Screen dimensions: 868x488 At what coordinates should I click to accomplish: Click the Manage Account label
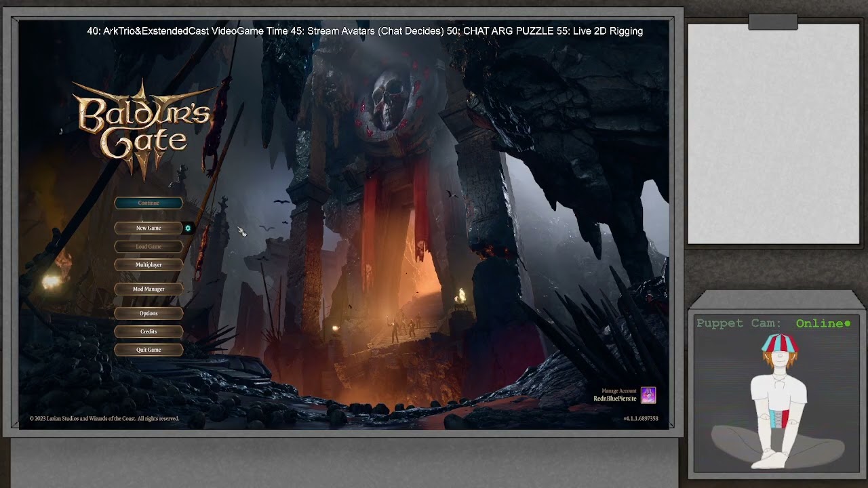pyautogui.click(x=619, y=391)
